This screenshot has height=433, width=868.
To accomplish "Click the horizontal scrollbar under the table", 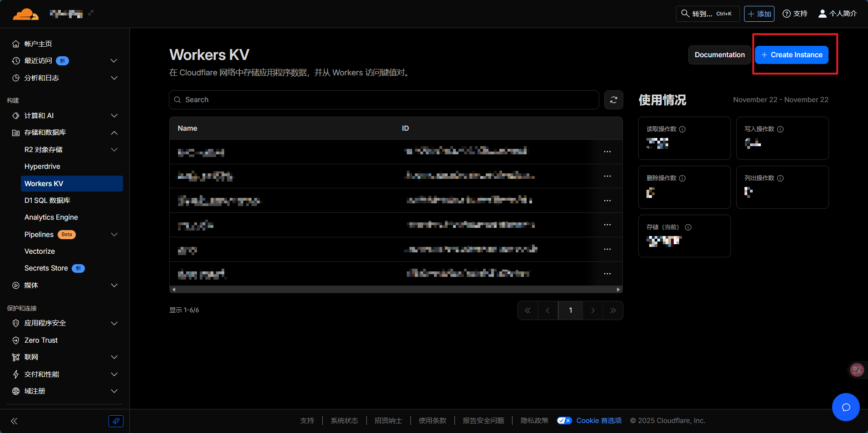I will point(395,290).
